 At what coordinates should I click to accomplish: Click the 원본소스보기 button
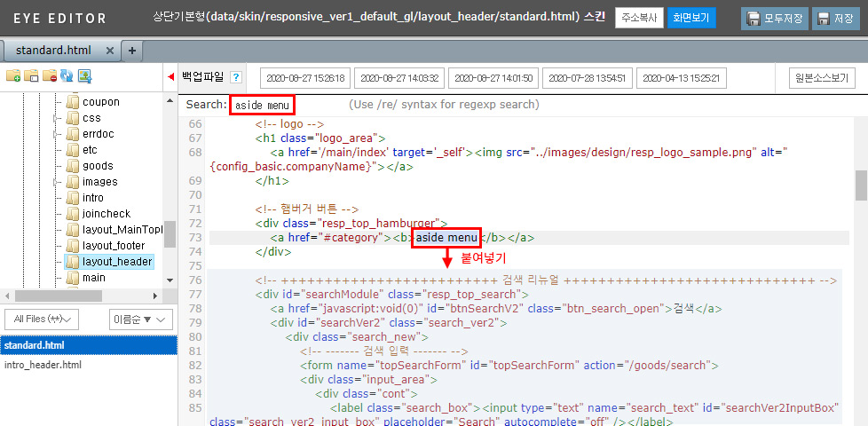821,78
